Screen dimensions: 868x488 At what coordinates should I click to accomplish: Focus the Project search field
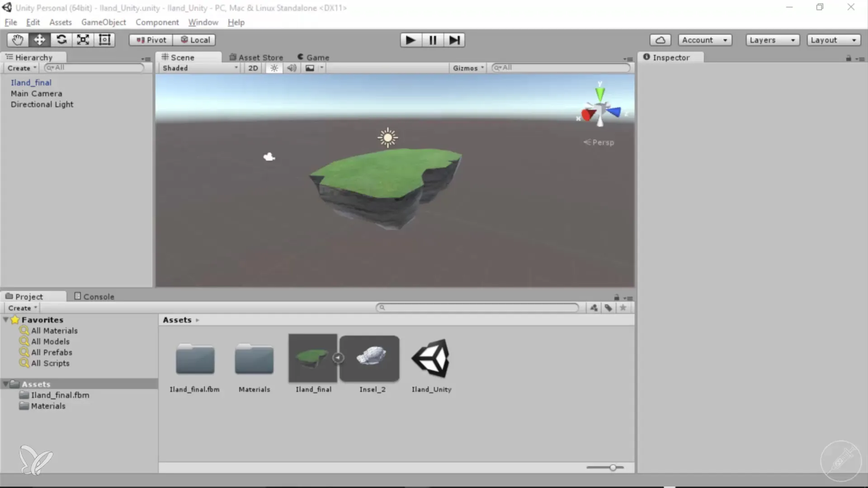(477, 308)
